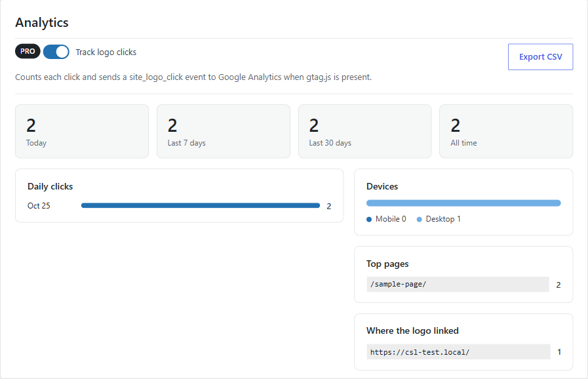Click the https://csl-test.local/ link row
588x379 pixels.
pos(464,352)
